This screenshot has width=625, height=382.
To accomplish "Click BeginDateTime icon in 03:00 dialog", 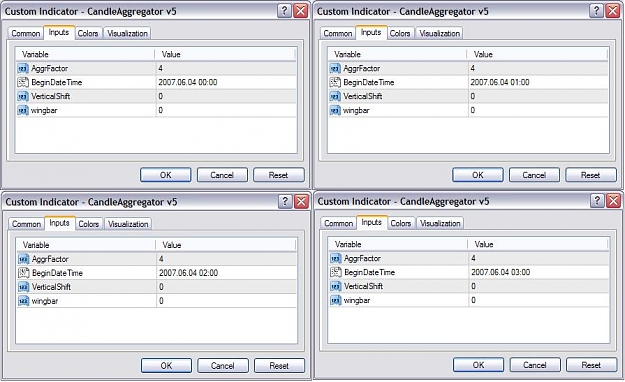I will pyautogui.click(x=336, y=272).
